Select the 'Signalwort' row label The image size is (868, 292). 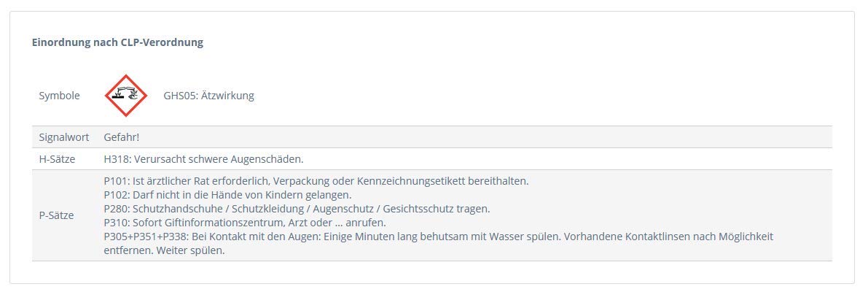(64, 137)
